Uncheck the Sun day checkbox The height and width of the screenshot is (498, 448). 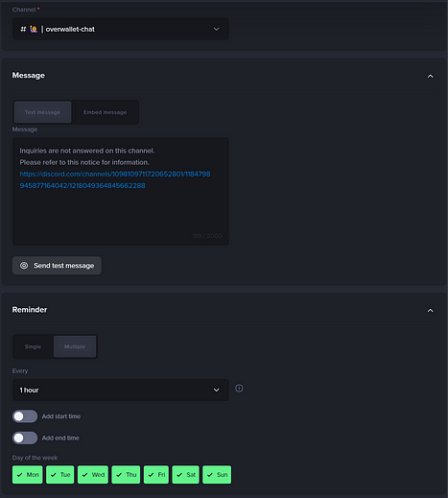(x=217, y=475)
